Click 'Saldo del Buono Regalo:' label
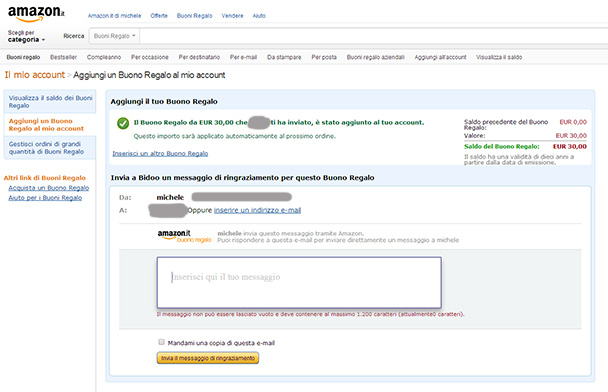Viewport: 608px width, 392px height. click(x=502, y=147)
